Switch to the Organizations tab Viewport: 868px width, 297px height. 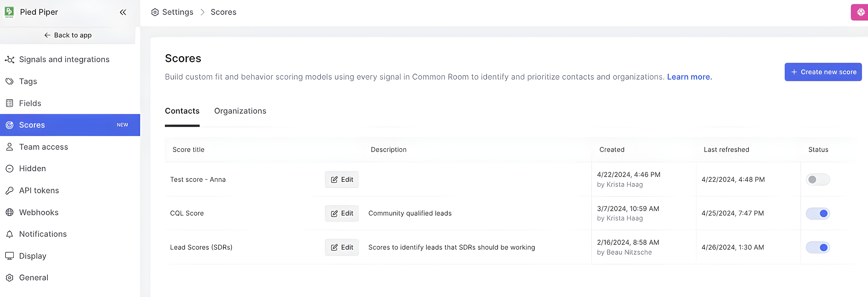[x=240, y=111]
